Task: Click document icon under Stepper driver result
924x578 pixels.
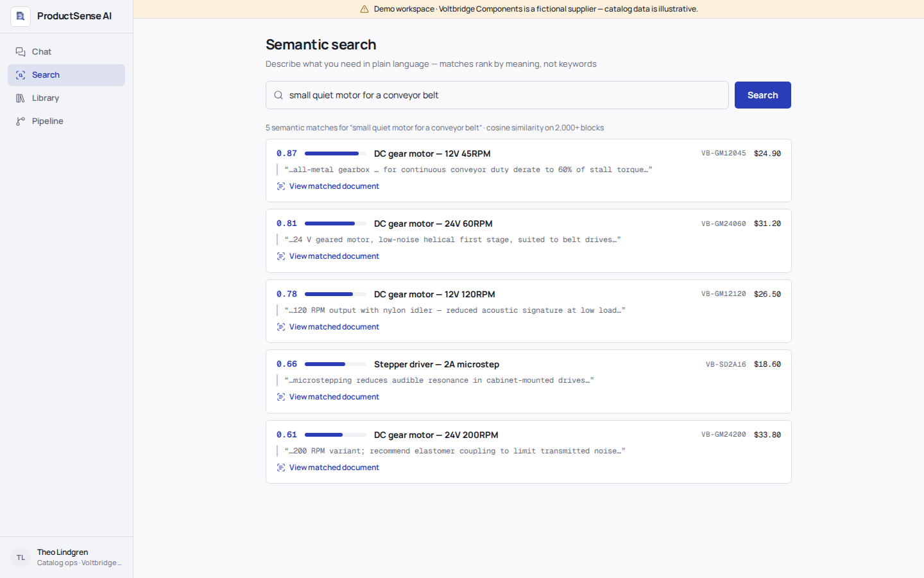Action: [281, 397]
